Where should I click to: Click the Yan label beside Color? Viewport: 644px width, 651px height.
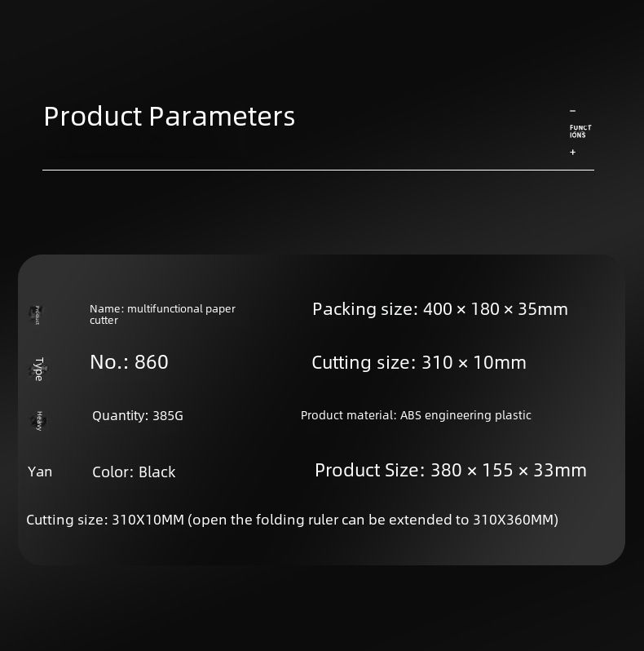40,472
